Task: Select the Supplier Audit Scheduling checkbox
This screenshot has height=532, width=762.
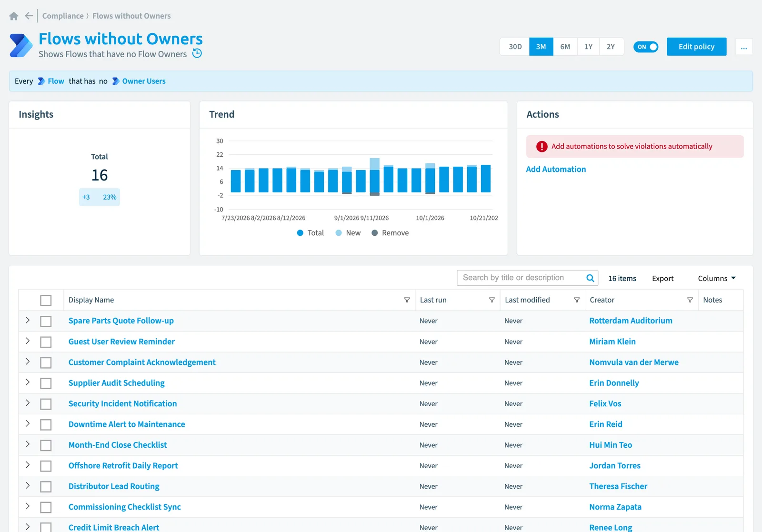Action: [x=46, y=383]
